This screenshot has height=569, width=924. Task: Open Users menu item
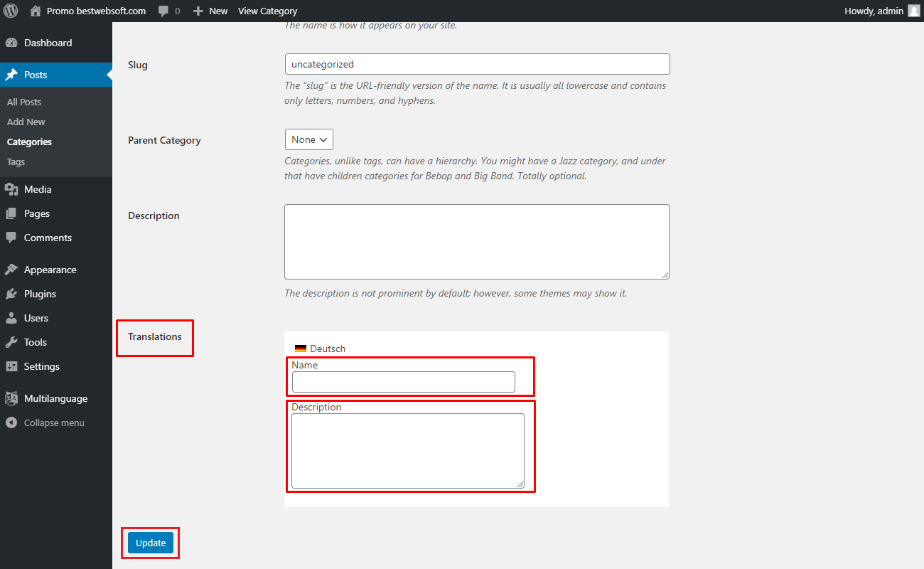[x=56, y=318]
